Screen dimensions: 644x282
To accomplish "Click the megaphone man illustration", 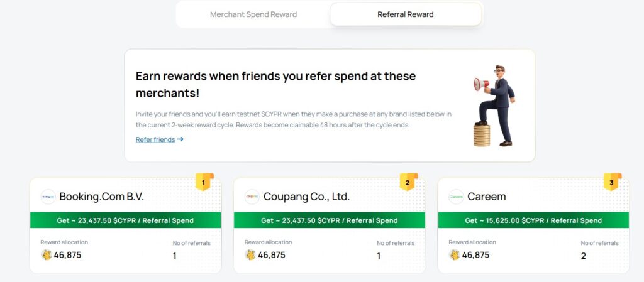I will coord(494,106).
